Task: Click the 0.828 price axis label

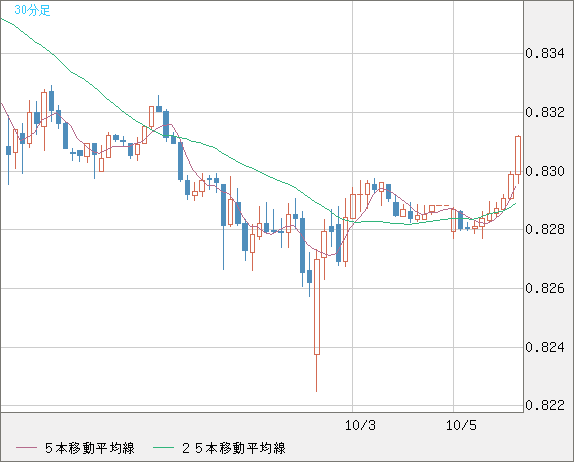Action: (x=545, y=230)
